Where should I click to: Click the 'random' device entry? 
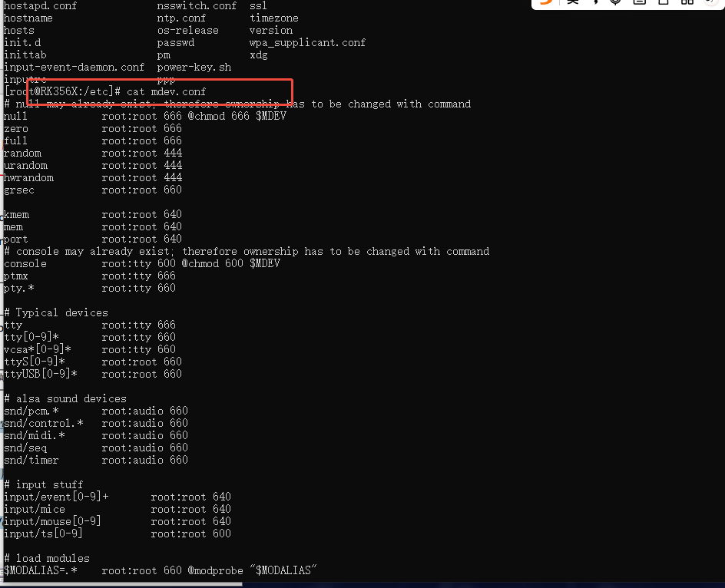(x=22, y=153)
